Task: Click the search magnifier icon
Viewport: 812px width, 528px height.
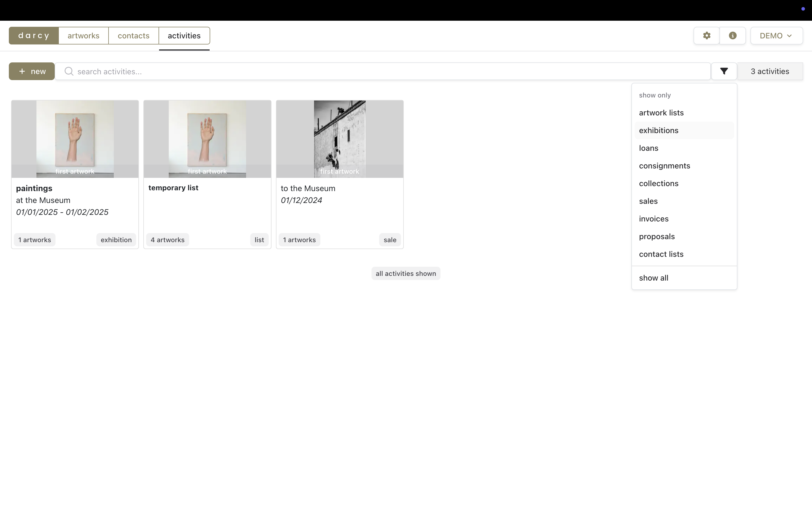Action: click(x=69, y=71)
